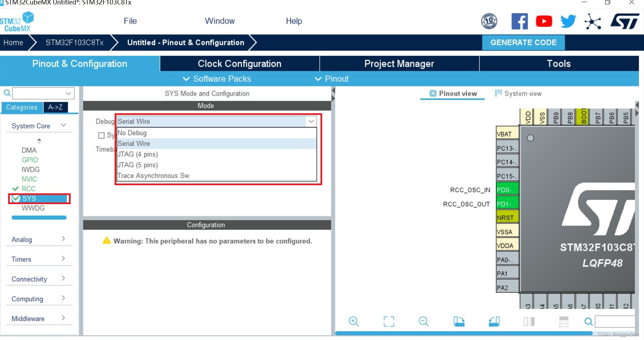Screen dimensions: 644x340
Task: Rotate chip view clockwise icon
Action: [459, 321]
